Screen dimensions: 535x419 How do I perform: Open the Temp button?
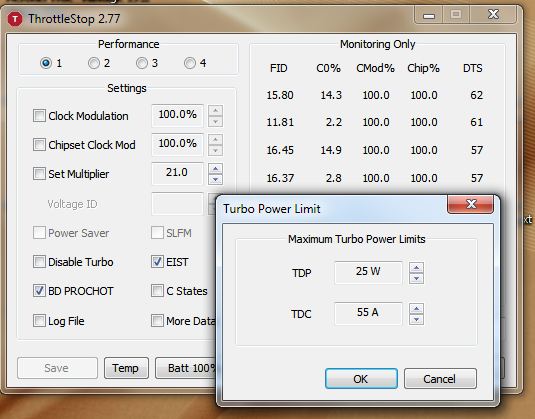click(x=126, y=368)
